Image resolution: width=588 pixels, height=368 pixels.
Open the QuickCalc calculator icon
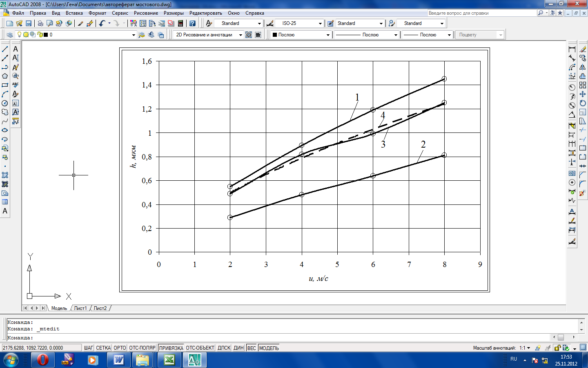[180, 23]
